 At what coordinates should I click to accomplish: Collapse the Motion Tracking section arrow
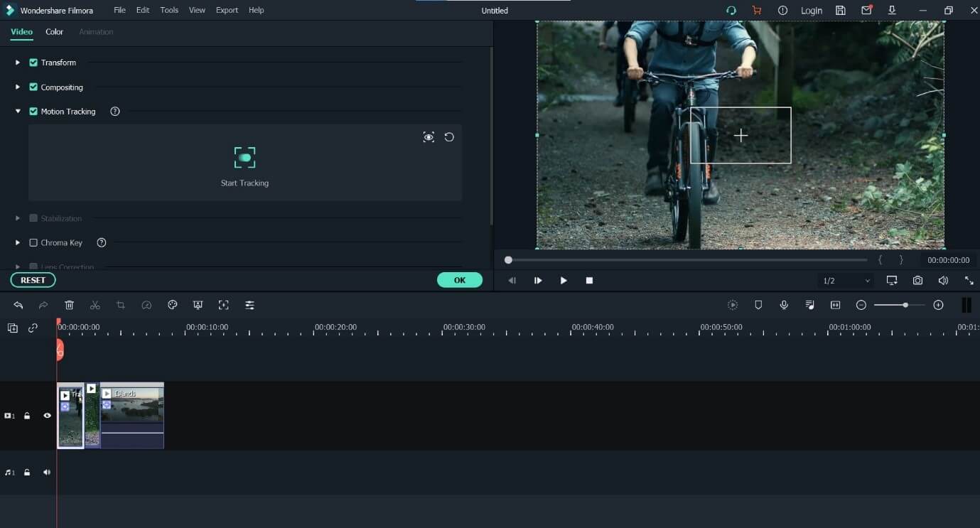(x=18, y=112)
